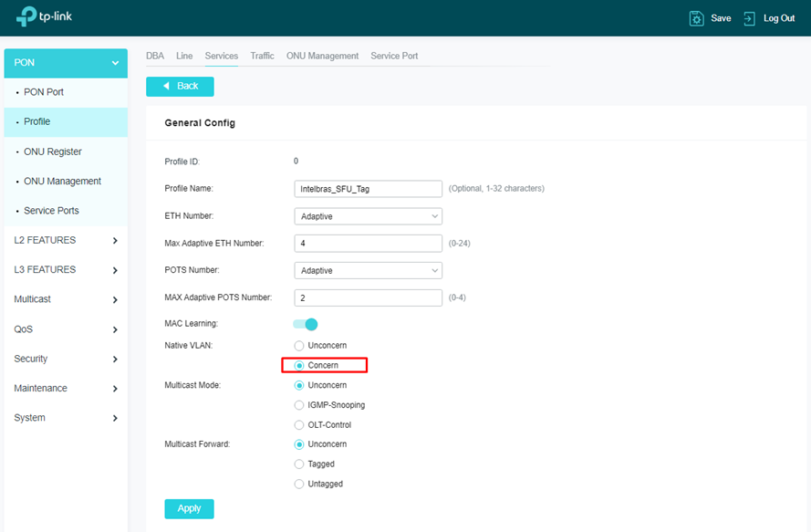Toggle the MAC Learning switch
This screenshot has width=811, height=532.
pyautogui.click(x=305, y=324)
